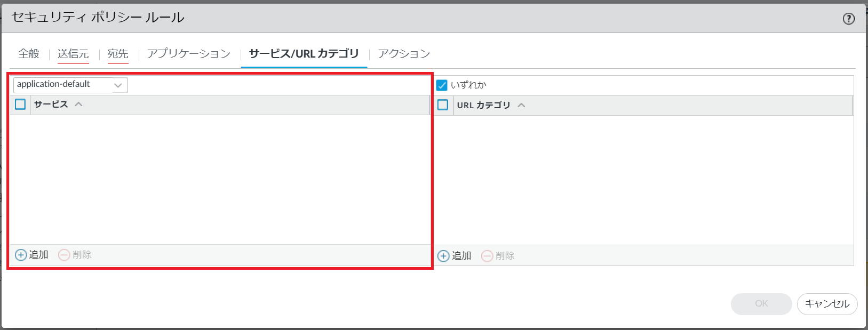
Task: Click the minus icon for URL category 削除
Action: tap(487, 256)
